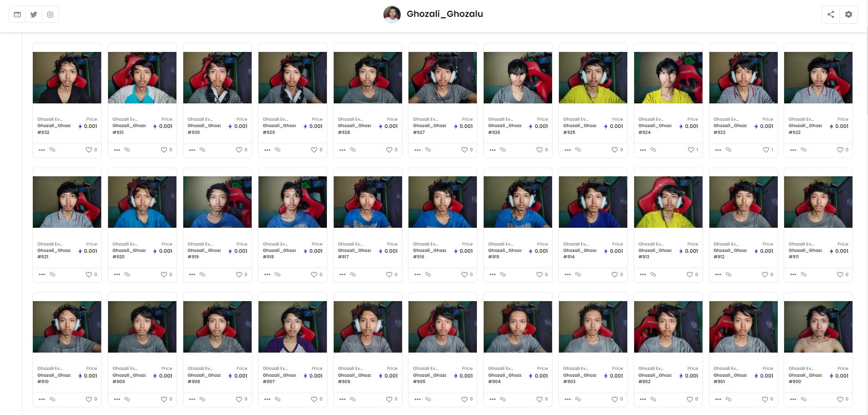
Task: Click the chain link icon on #932 card
Action: (52, 149)
